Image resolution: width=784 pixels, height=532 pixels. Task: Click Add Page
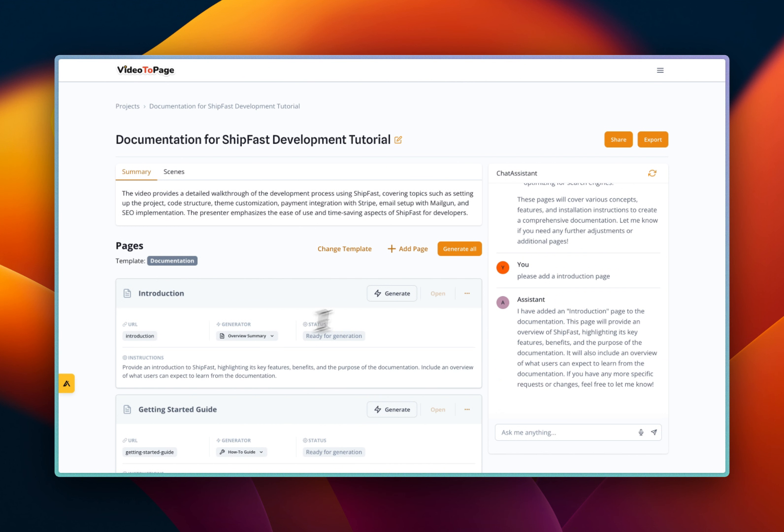[x=408, y=249]
